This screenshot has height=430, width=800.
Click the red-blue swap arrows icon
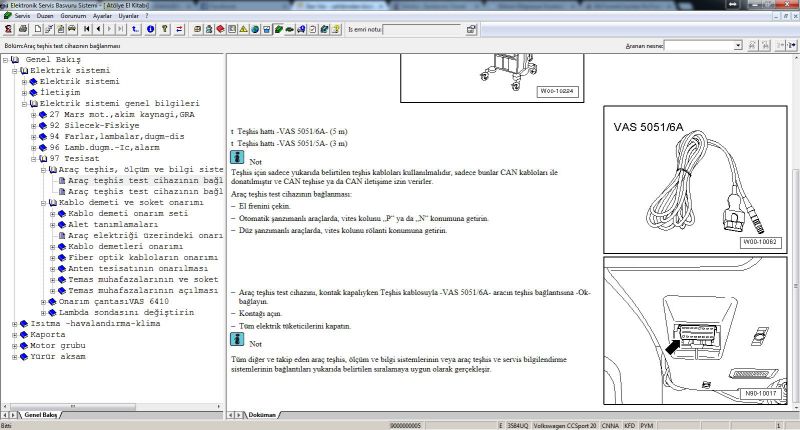pyautogui.click(x=179, y=29)
